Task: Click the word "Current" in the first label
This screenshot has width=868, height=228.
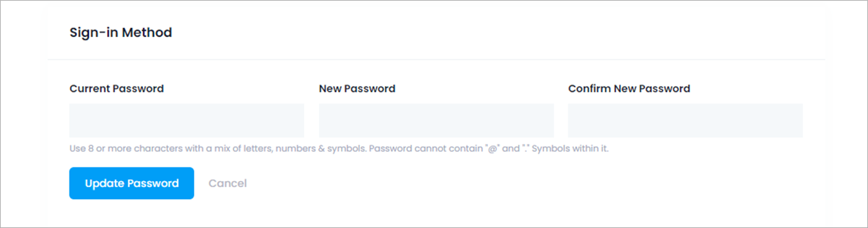Action: coord(89,88)
